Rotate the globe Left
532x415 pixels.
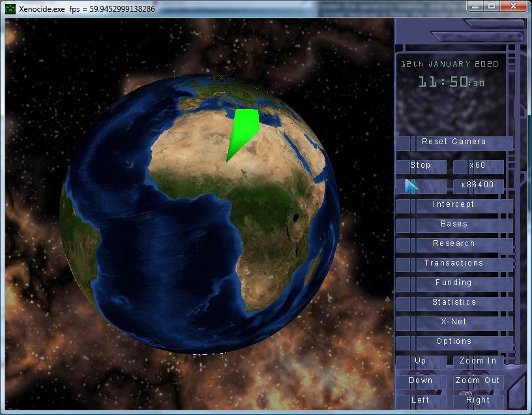tap(421, 401)
